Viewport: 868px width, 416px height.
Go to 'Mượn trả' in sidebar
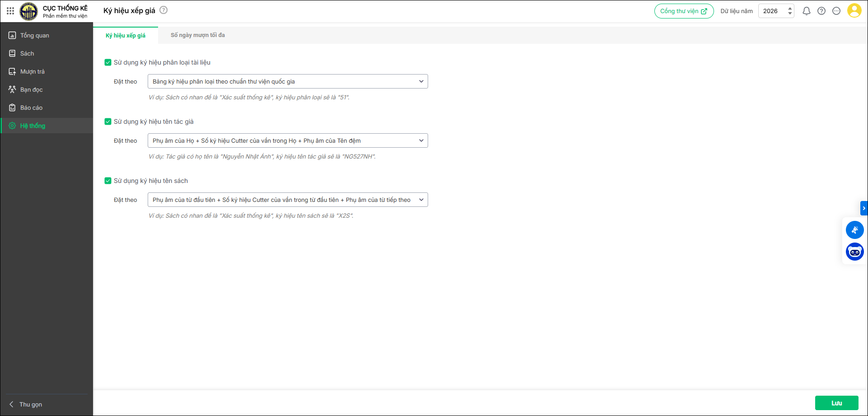coord(33,71)
